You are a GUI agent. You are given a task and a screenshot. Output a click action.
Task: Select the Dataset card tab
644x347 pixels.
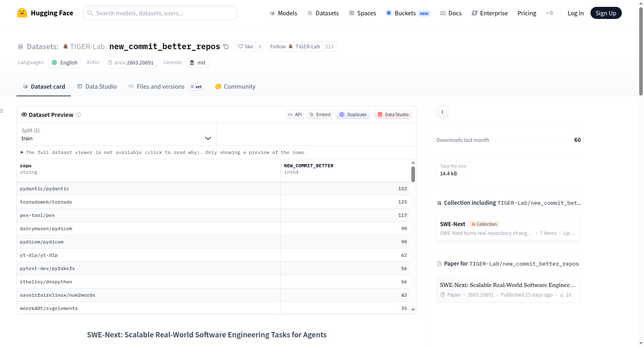[44, 87]
